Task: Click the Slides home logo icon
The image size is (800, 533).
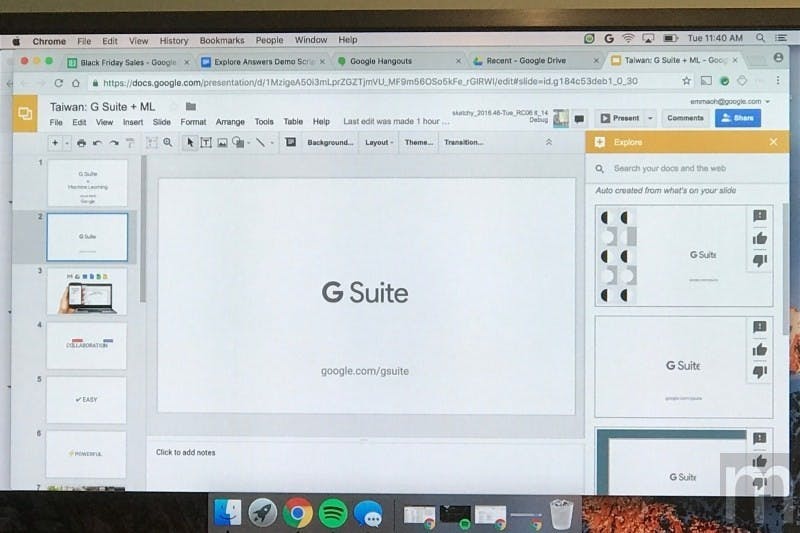Action: point(25,113)
